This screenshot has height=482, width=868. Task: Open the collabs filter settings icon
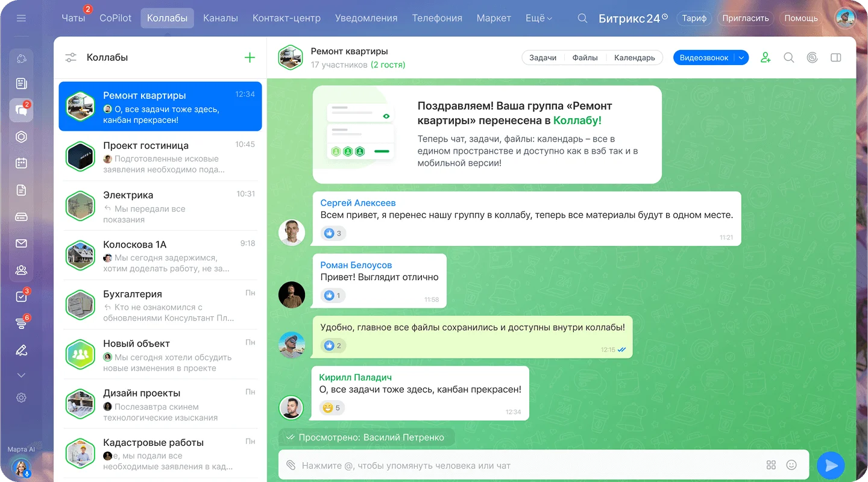[71, 58]
